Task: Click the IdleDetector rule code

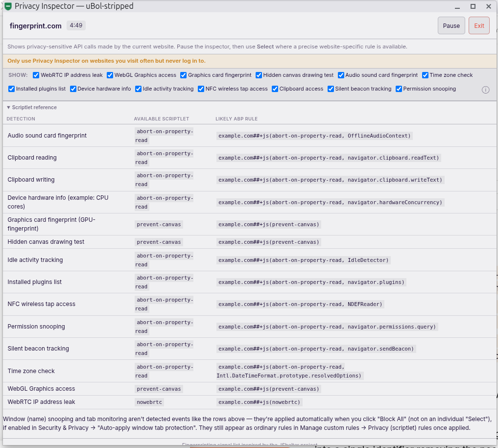Action: 303,260
